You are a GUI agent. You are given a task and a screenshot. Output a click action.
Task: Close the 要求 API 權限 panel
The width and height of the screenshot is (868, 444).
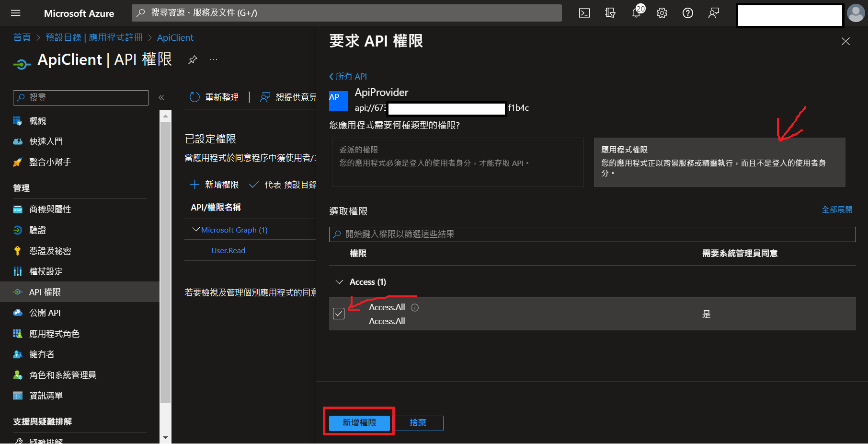pos(845,41)
